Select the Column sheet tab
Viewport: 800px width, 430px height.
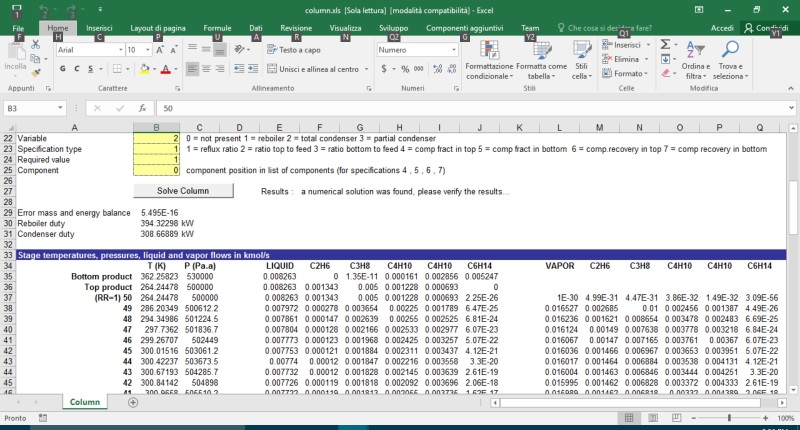[x=85, y=402]
